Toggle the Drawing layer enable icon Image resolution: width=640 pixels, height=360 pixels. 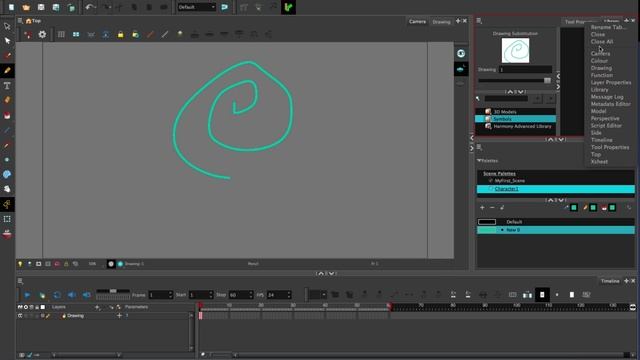coord(20,316)
